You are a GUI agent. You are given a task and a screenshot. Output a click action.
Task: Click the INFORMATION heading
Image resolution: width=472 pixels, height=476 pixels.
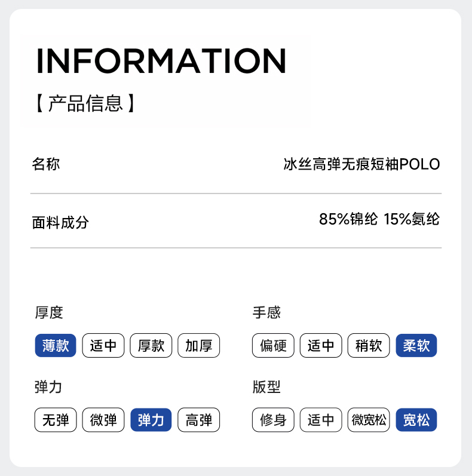pos(161,61)
